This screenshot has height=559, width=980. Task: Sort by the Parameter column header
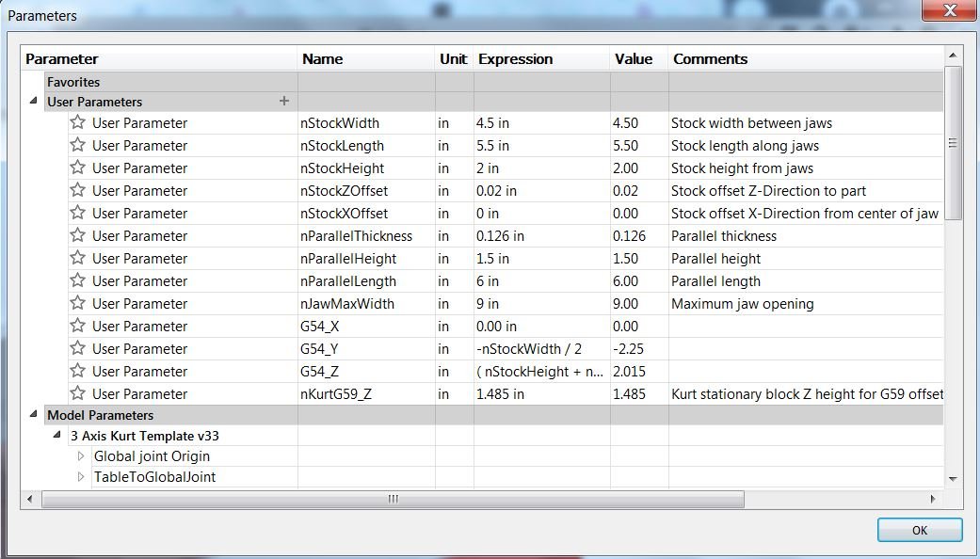click(159, 58)
